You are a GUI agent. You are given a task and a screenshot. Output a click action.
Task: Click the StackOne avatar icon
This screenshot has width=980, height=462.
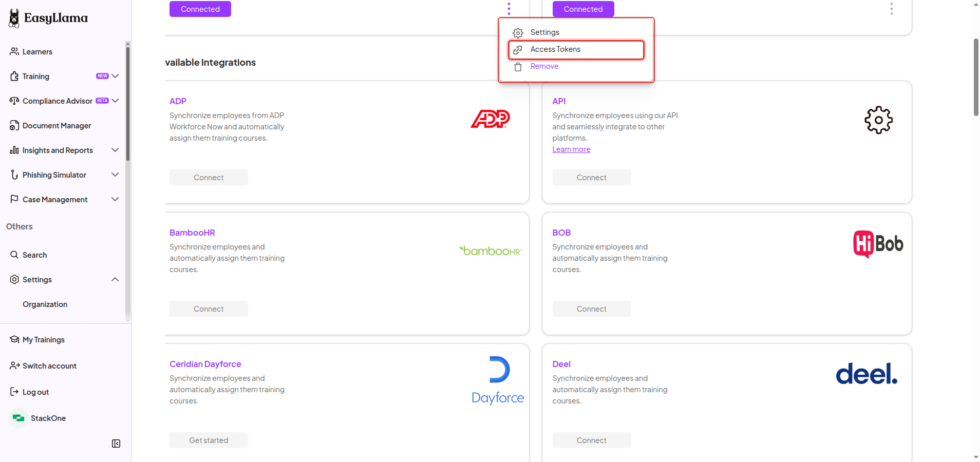[18, 418]
